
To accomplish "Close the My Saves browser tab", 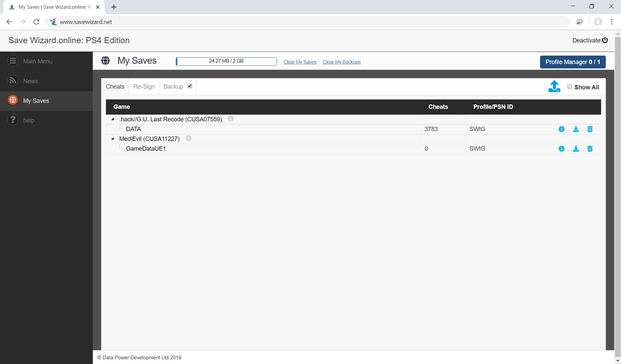I will [x=98, y=7].
